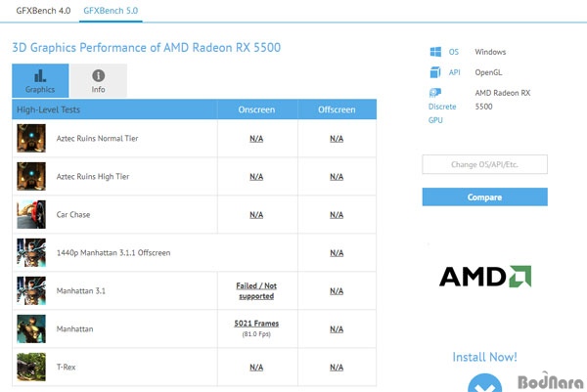Click the Discrete GPU card icon
Image resolution: width=587 pixels, height=392 pixels.
pyautogui.click(x=435, y=93)
